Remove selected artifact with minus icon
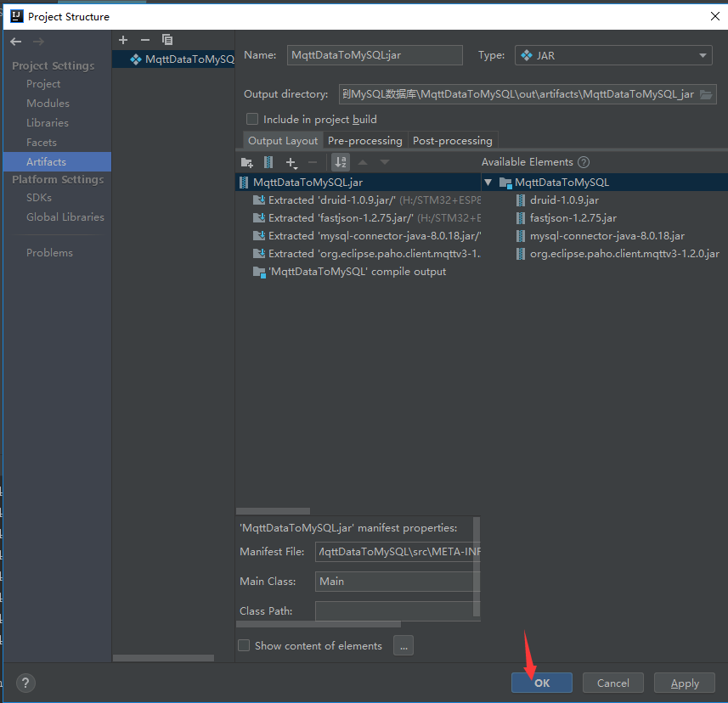 [145, 40]
